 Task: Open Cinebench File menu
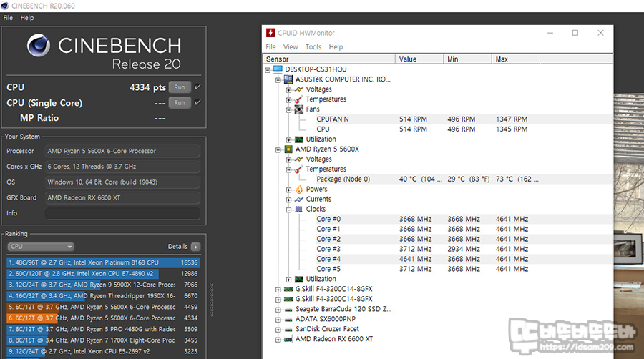(x=8, y=18)
